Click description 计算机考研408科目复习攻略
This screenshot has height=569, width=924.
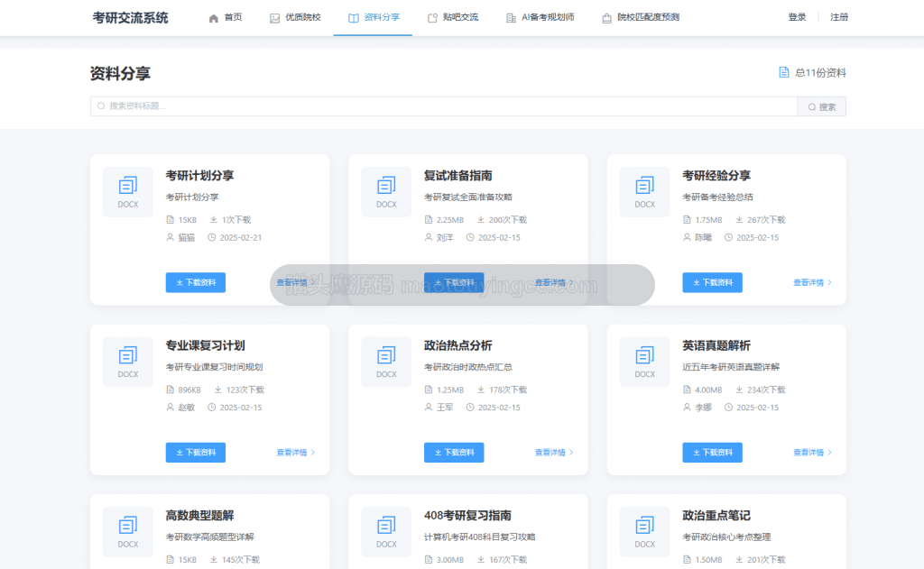tap(480, 537)
